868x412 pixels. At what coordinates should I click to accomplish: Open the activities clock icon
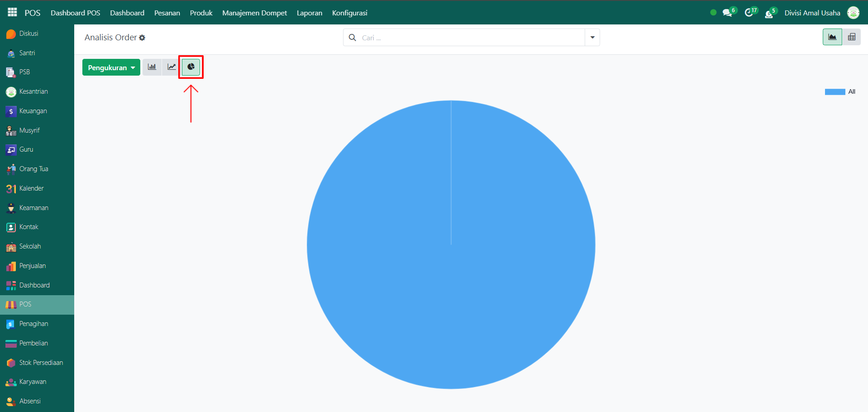tap(749, 13)
